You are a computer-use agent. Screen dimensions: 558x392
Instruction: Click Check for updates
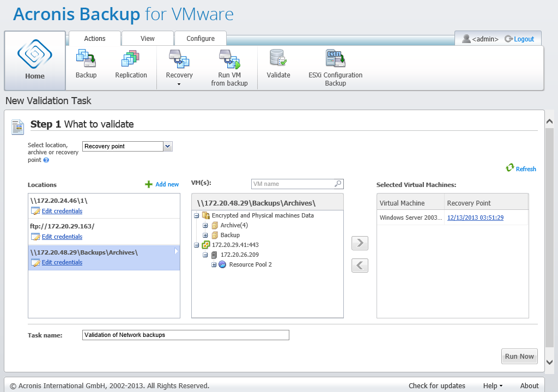[x=436, y=385]
